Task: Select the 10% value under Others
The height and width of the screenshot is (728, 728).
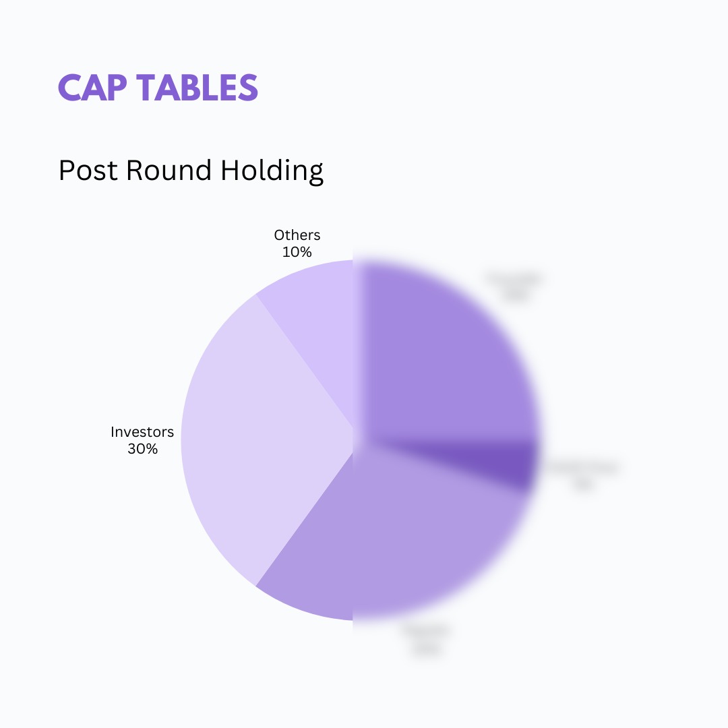Action: [297, 252]
